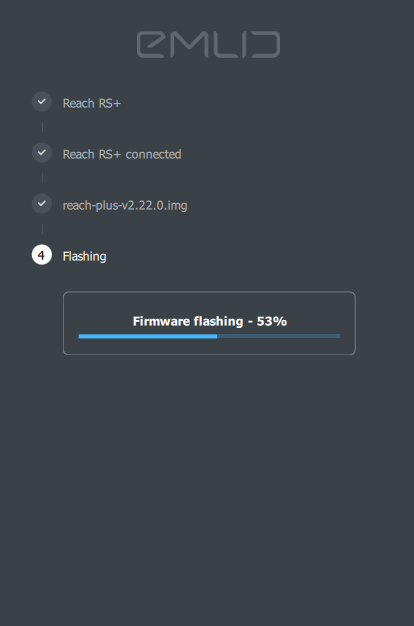This screenshot has height=626, width=414.
Task: Click the RS+ text in first step
Action: [x=109, y=103]
